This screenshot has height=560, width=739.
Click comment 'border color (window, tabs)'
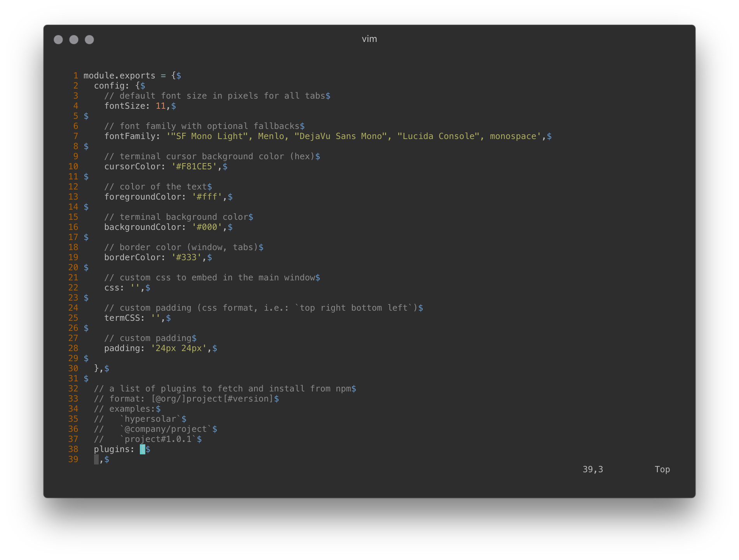(x=189, y=247)
